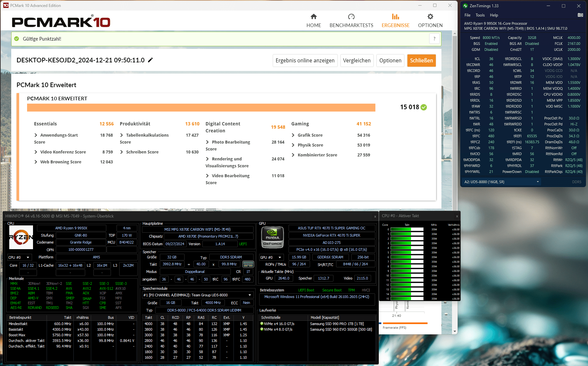
Task: Close the CPU #0 Aktiver Takt panel
Action: pyautogui.click(x=457, y=216)
